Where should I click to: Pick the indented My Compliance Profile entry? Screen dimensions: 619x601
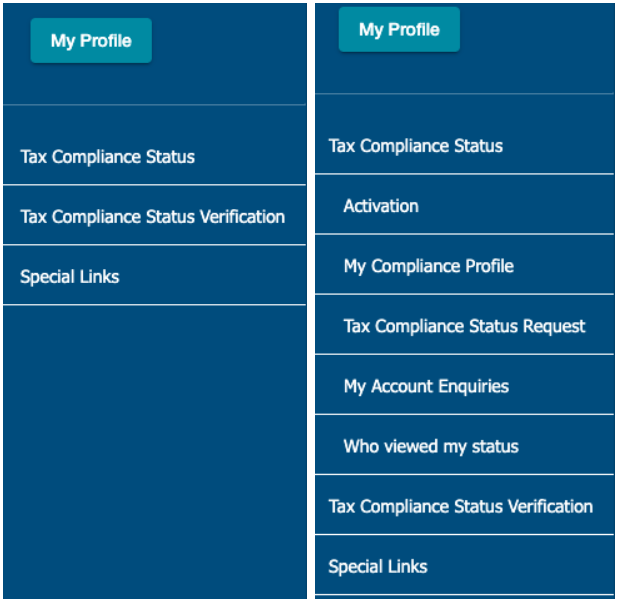click(x=464, y=266)
